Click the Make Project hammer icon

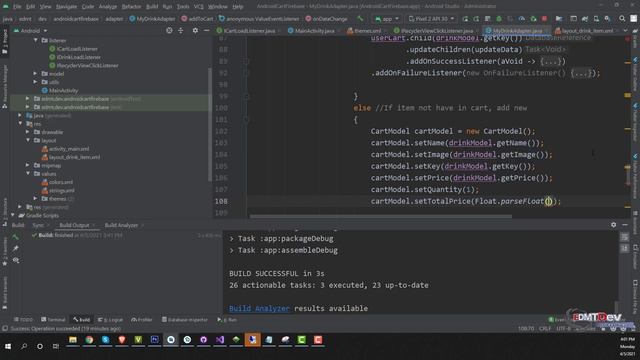coord(360,18)
